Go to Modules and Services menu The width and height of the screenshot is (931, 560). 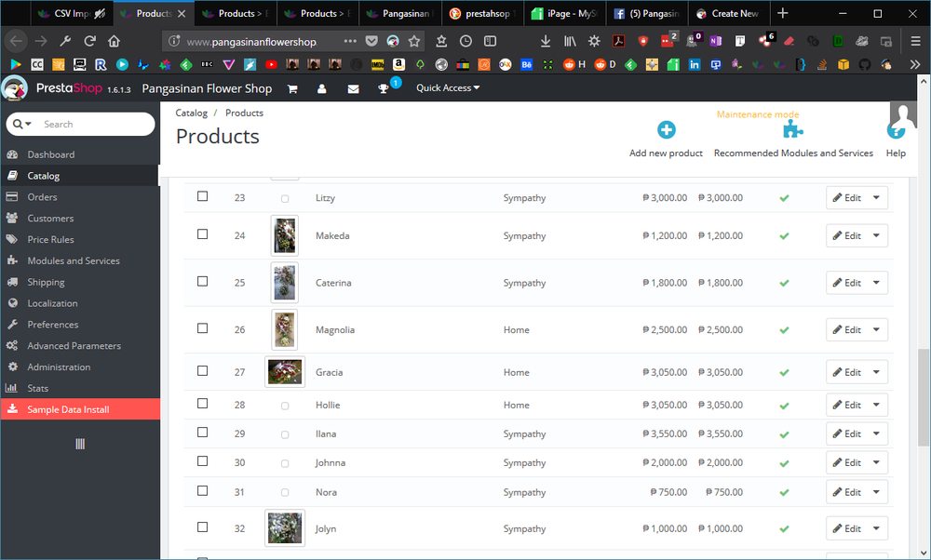(73, 261)
